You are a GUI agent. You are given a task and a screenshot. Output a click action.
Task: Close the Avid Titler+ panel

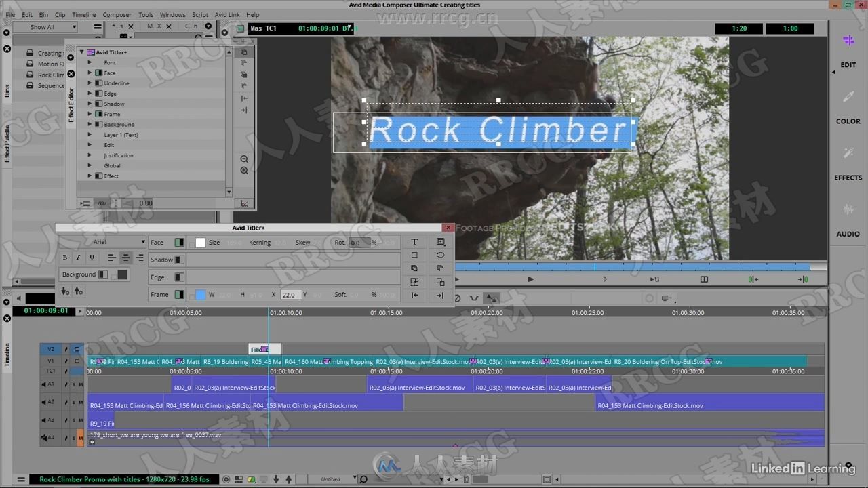[x=448, y=228]
